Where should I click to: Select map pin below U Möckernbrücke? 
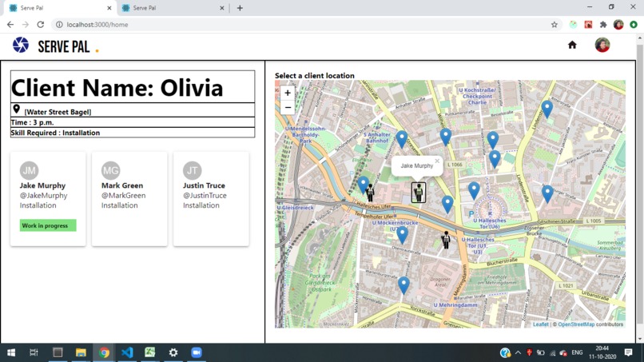402,235
